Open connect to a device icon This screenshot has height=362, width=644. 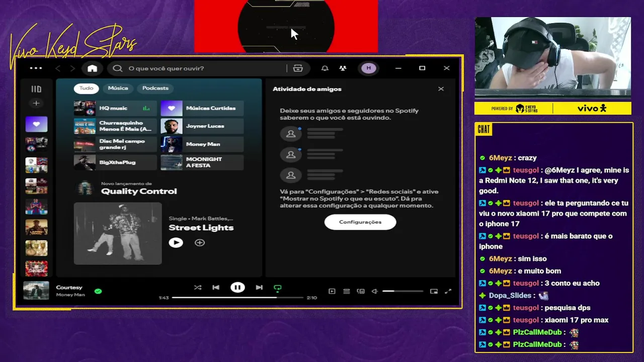pos(361,291)
